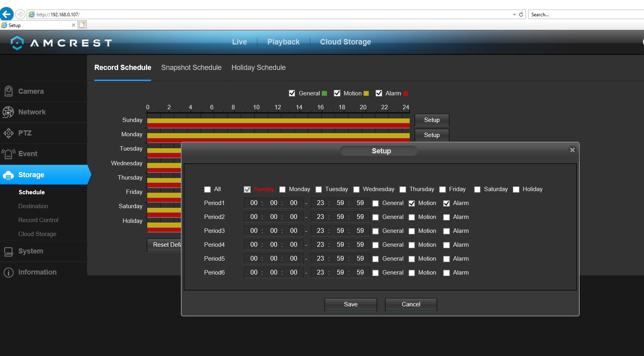Open a new browser tab
The height and width of the screenshot is (356, 644).
click(x=82, y=25)
